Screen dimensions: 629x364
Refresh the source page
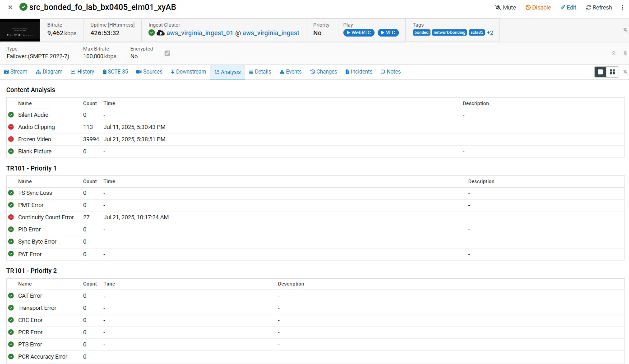coord(599,7)
